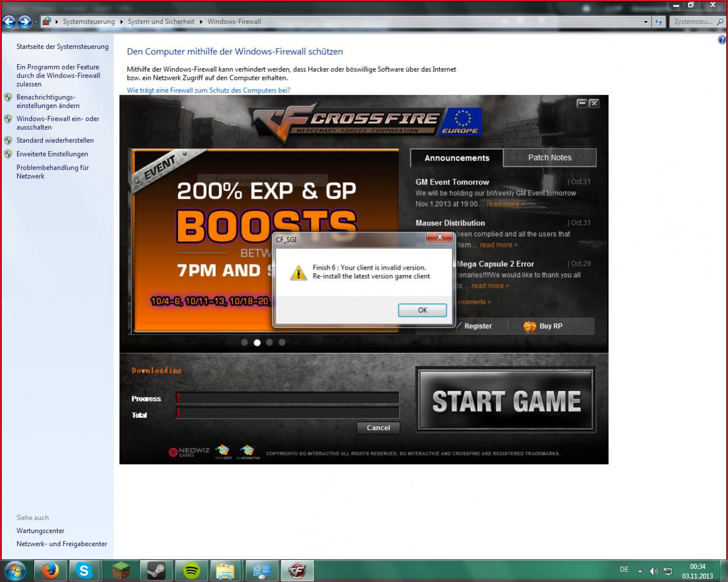Open read more for GM Event Tomorrow
The width and height of the screenshot is (728, 582).
(505, 204)
